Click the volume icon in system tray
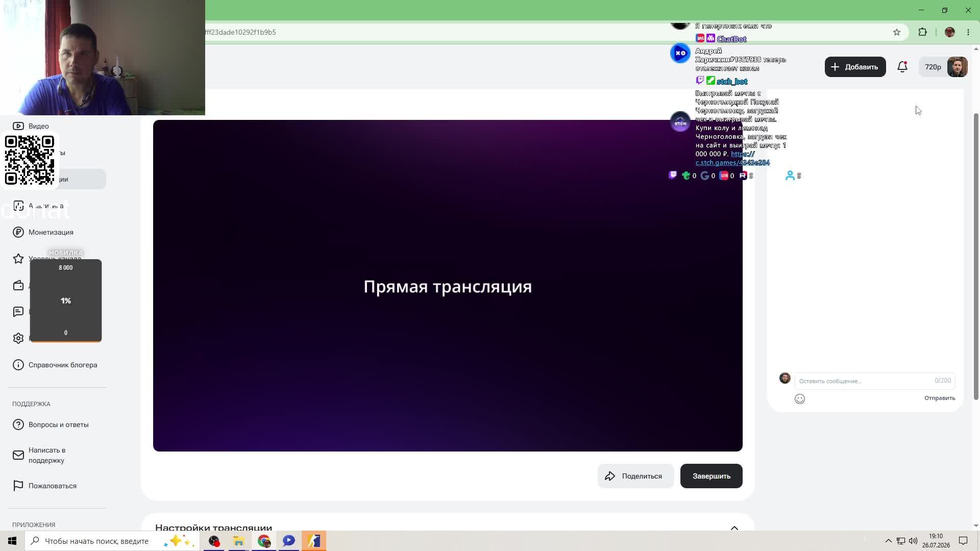Viewport: 980px width, 551px height. [913, 541]
